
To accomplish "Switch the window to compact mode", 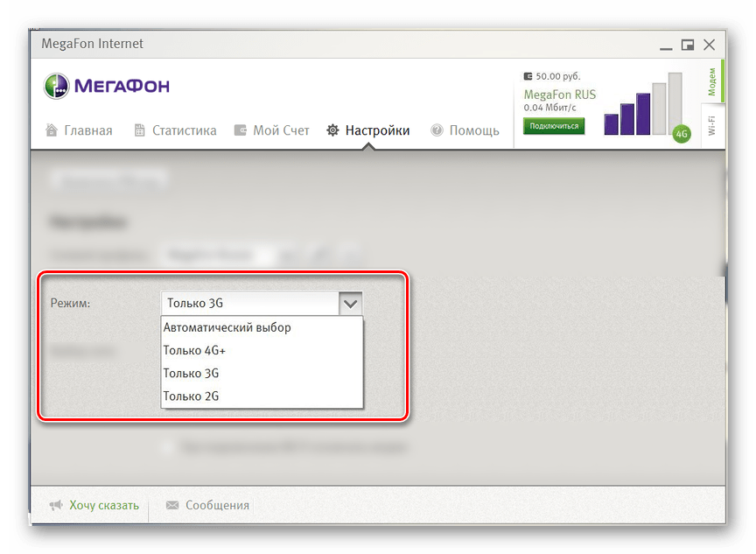I will pyautogui.click(x=688, y=45).
